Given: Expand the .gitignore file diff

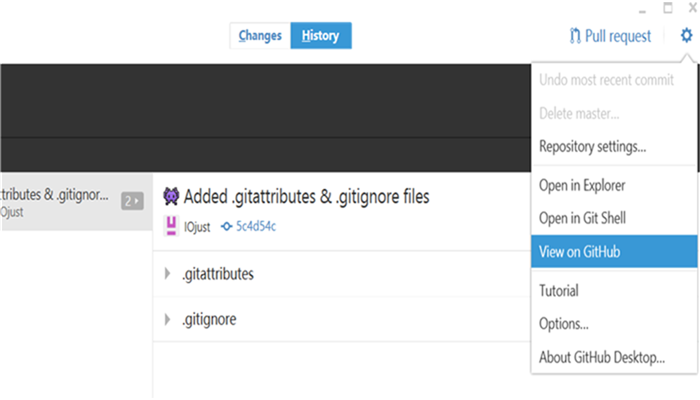Looking at the screenshot, I should click(167, 319).
